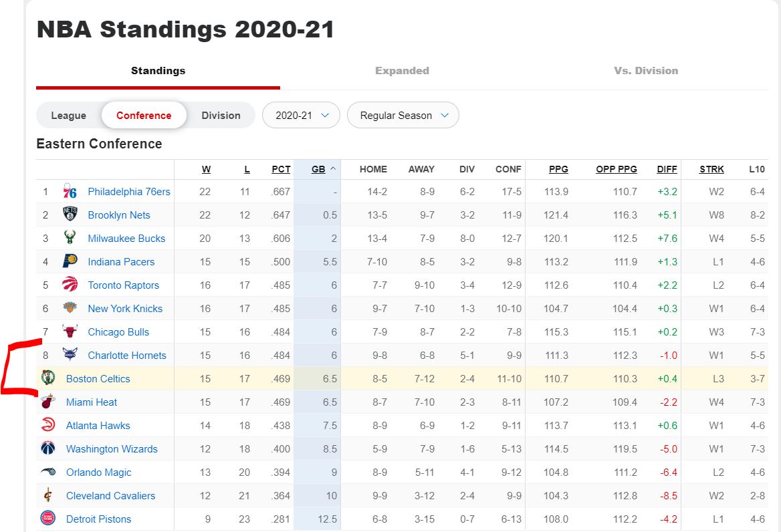The height and width of the screenshot is (532, 781).
Task: Click the Bucks +7.6 DIFF value
Action: pos(667,239)
